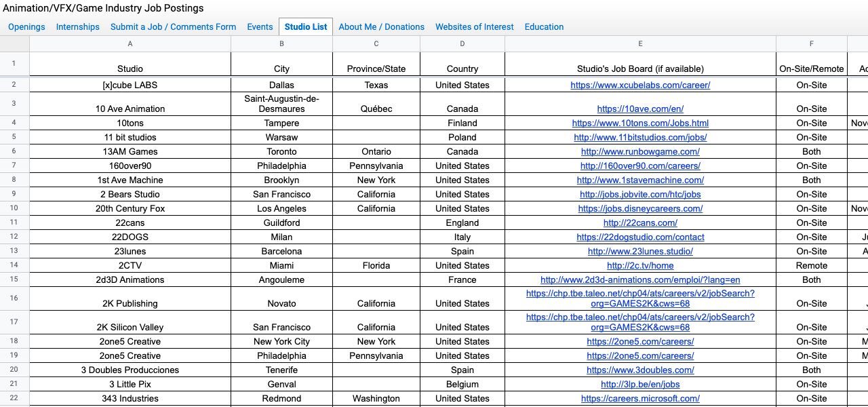The image size is (868, 407).
Task: Visit the 11bitstudios.com jobs link
Action: (x=639, y=138)
